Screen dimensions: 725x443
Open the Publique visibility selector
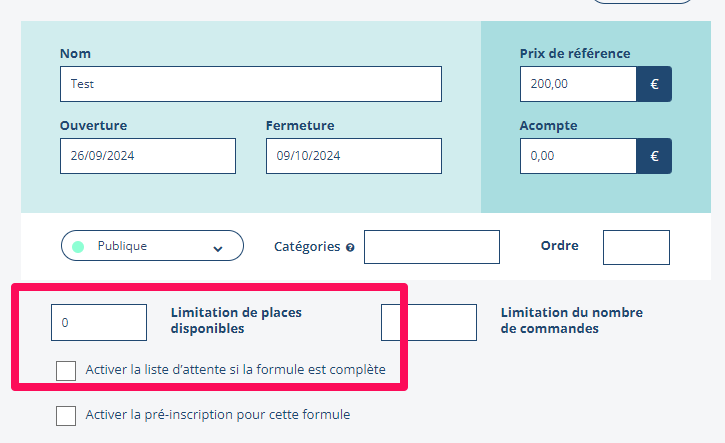point(152,246)
